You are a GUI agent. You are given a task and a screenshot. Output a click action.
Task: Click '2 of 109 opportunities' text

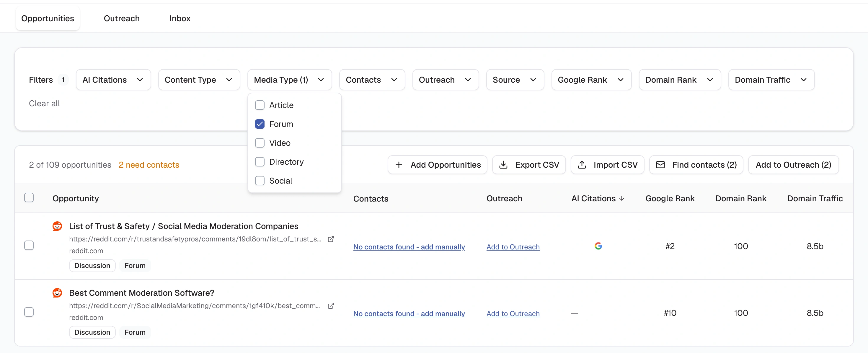click(70, 165)
